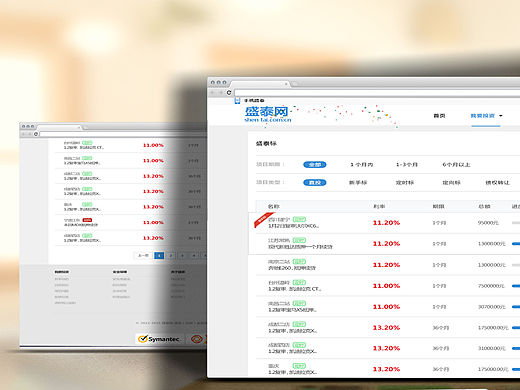Click the 总额 column header
Viewport: 520px width, 390px height.
[484, 206]
